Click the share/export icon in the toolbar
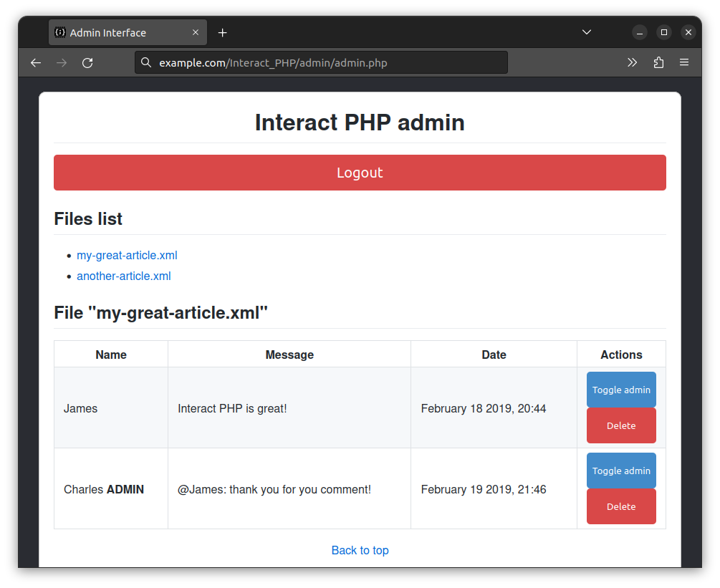The image size is (720, 588). tap(658, 62)
